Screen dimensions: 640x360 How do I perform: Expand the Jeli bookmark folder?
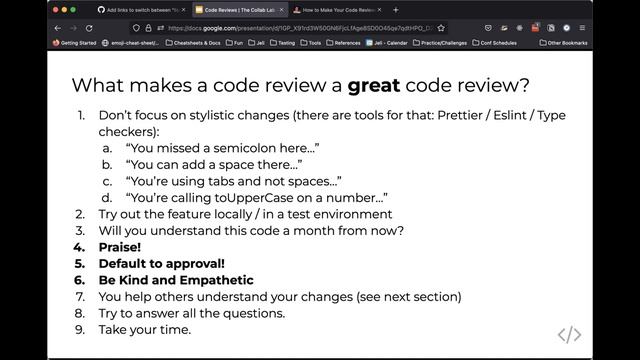(256, 43)
